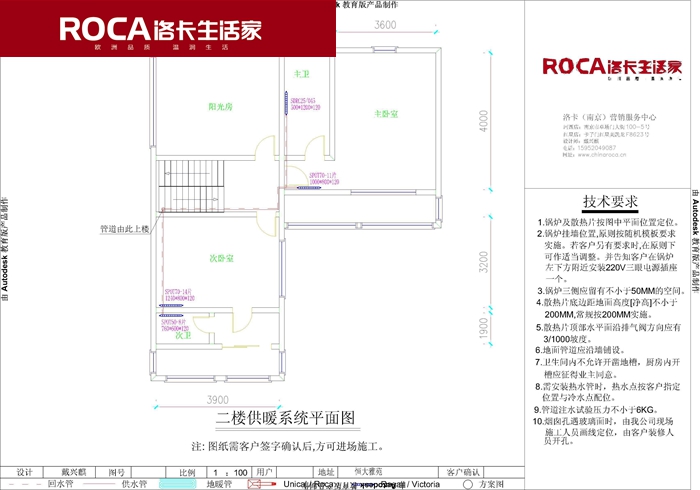Click the 3600 dimension at the top
The width and height of the screenshot is (700, 490).
point(385,26)
